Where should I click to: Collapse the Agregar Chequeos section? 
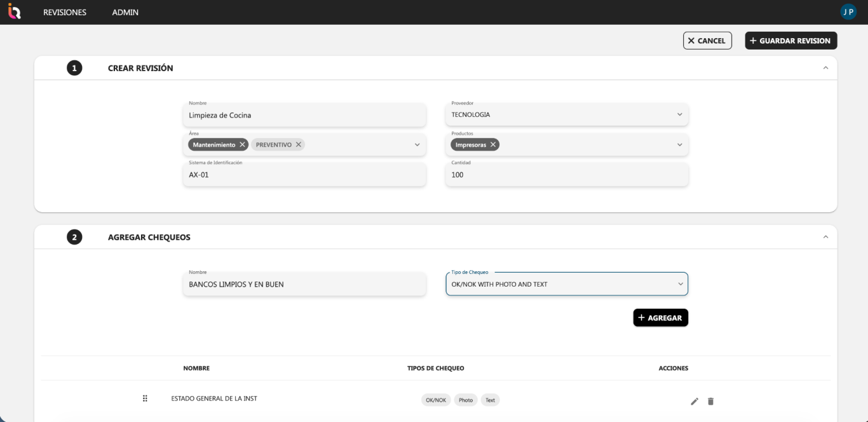[x=825, y=237]
